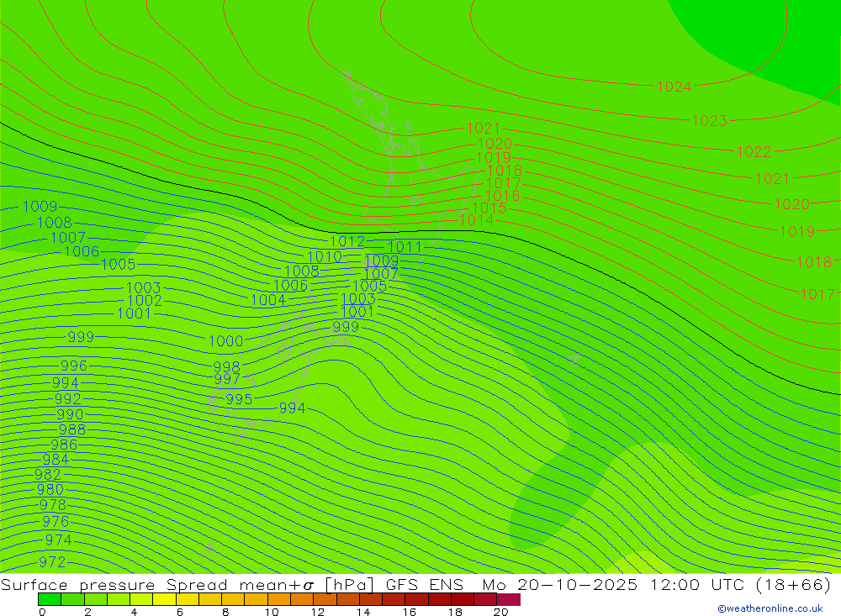
Task: Click the 1002 isobar label
Action: coord(145,300)
